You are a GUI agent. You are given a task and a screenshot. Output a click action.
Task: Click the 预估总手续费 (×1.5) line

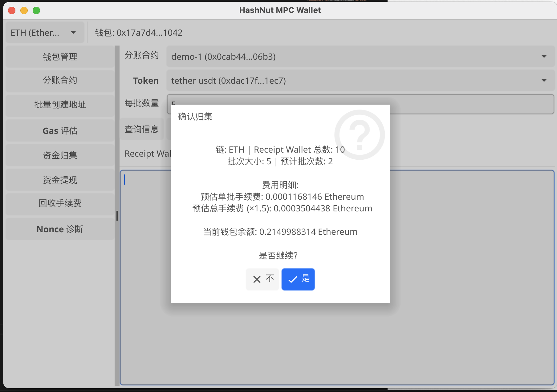click(x=282, y=208)
